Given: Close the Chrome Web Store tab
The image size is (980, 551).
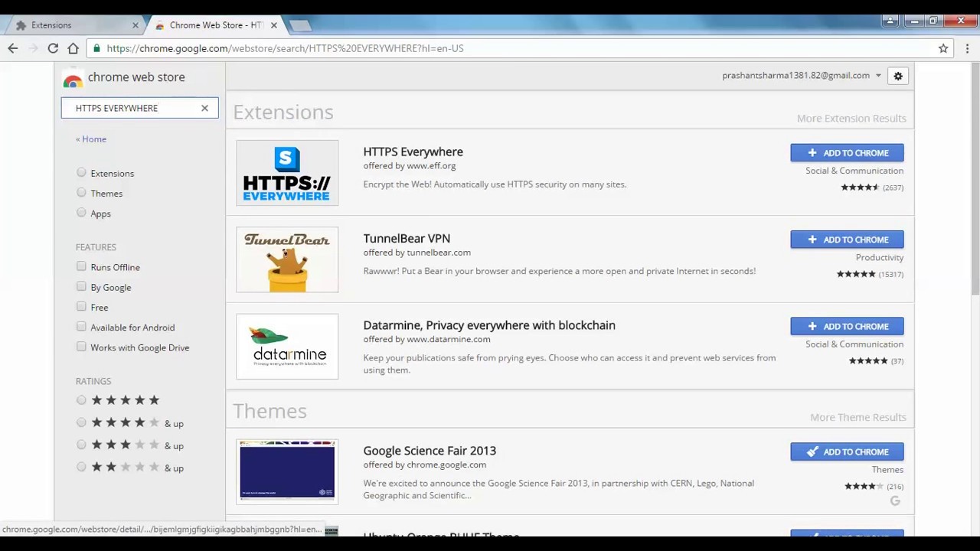Looking at the screenshot, I should click(x=273, y=25).
